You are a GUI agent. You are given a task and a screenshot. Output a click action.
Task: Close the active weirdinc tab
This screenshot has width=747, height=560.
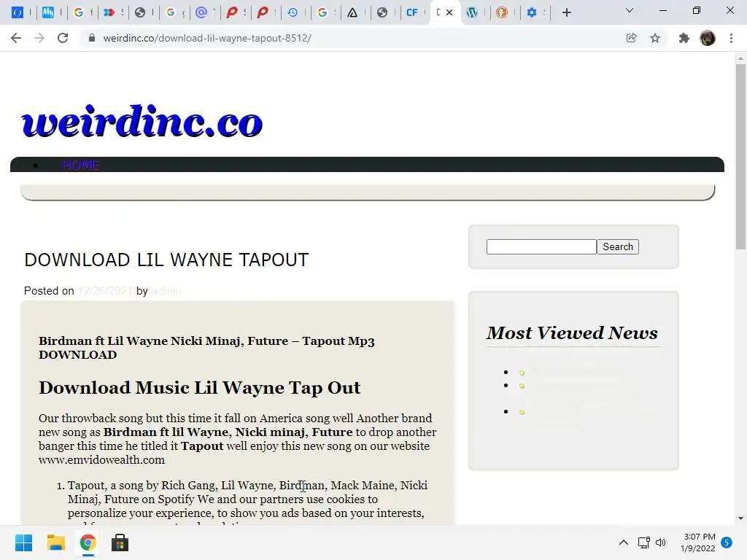[449, 12]
